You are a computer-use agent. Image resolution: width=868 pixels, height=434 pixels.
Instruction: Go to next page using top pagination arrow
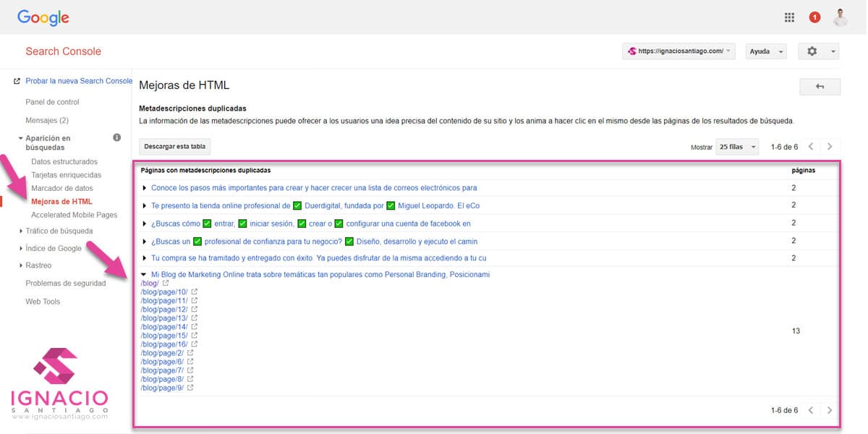(830, 146)
